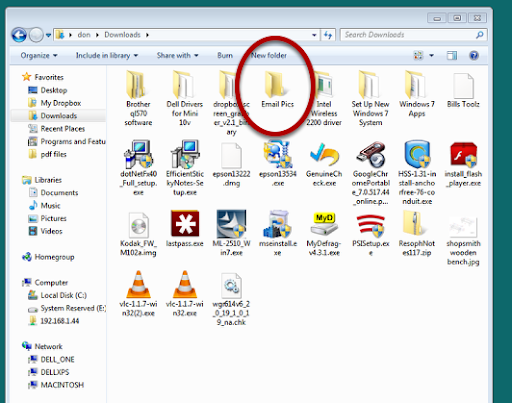
Task: Open the view options dropdown arrow
Action: pos(431,55)
